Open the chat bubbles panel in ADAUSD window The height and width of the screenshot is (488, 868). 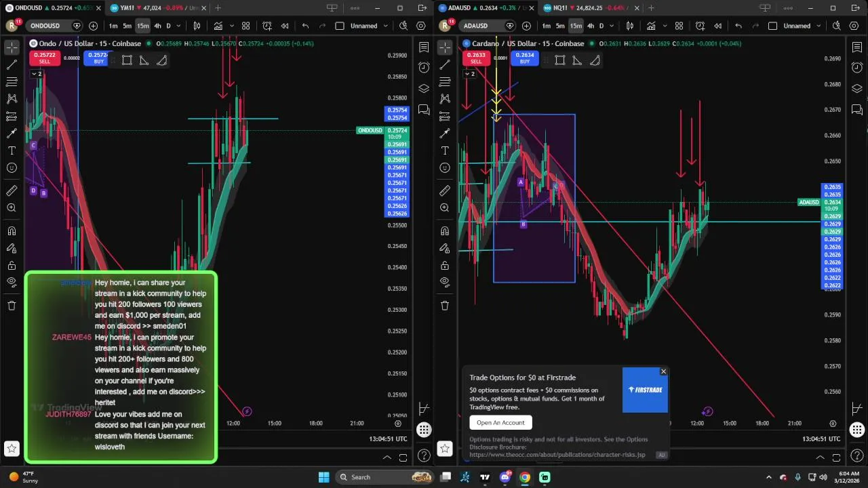[856, 110]
